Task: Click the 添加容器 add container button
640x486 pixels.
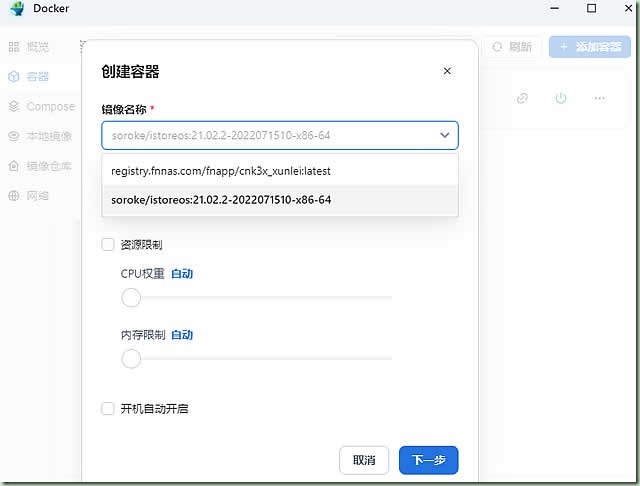Action: 589,47
